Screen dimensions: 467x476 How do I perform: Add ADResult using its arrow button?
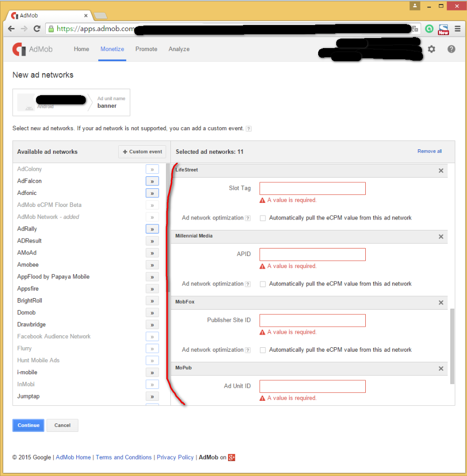coord(152,241)
